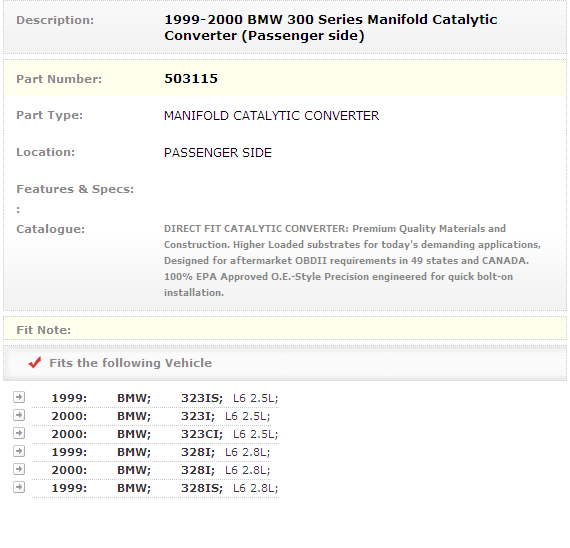Screen dimensions: 570x548
Task: Click PASSENGER SIDE location value
Action: 218,153
